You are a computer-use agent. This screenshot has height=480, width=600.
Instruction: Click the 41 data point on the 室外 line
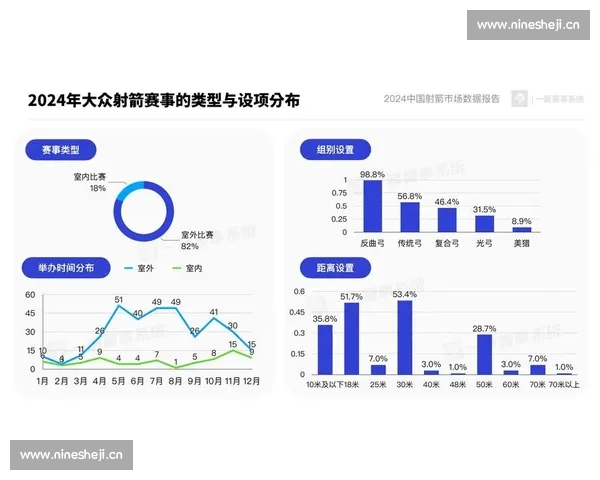214,318
